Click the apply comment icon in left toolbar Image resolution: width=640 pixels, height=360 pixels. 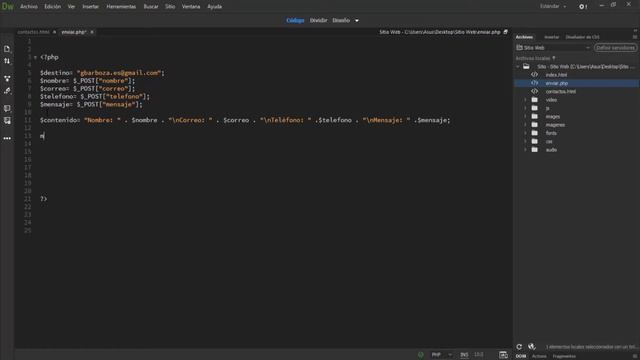pos(7,109)
